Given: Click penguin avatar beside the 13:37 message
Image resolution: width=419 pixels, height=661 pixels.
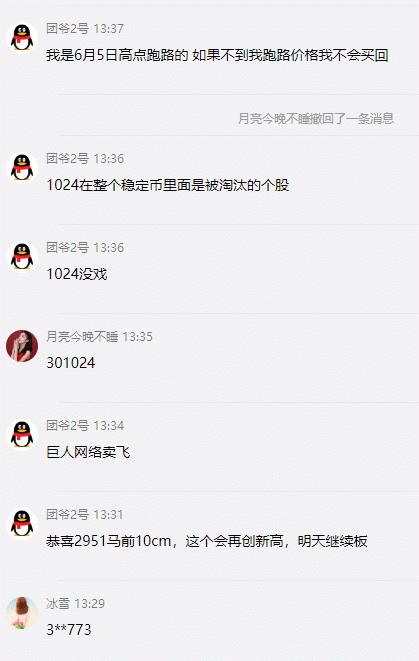Looking at the screenshot, I should point(22,38).
